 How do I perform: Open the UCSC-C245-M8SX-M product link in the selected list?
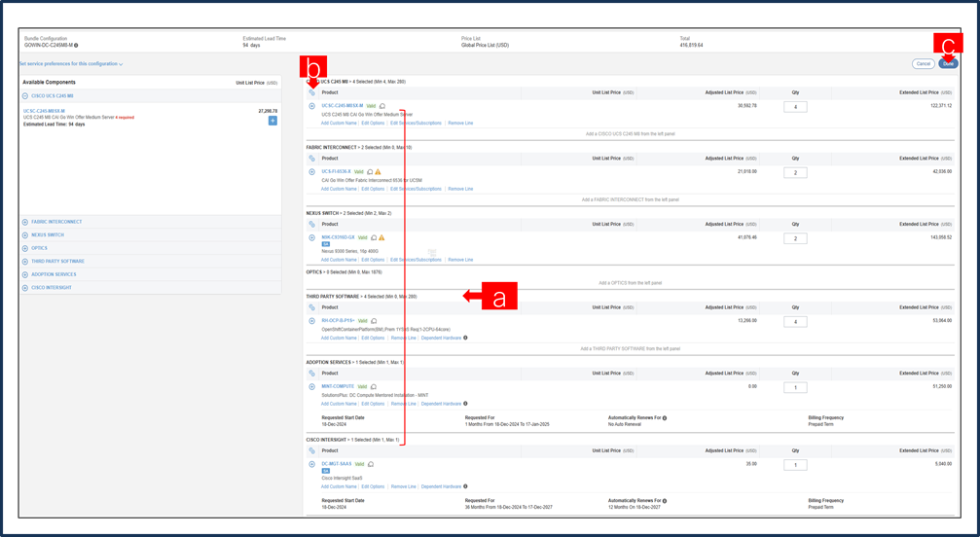coord(342,106)
